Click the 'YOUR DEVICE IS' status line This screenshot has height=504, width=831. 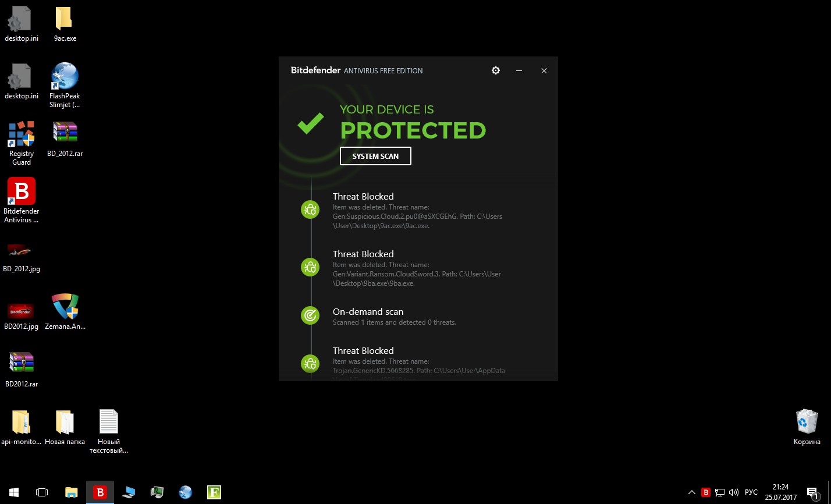click(x=387, y=109)
